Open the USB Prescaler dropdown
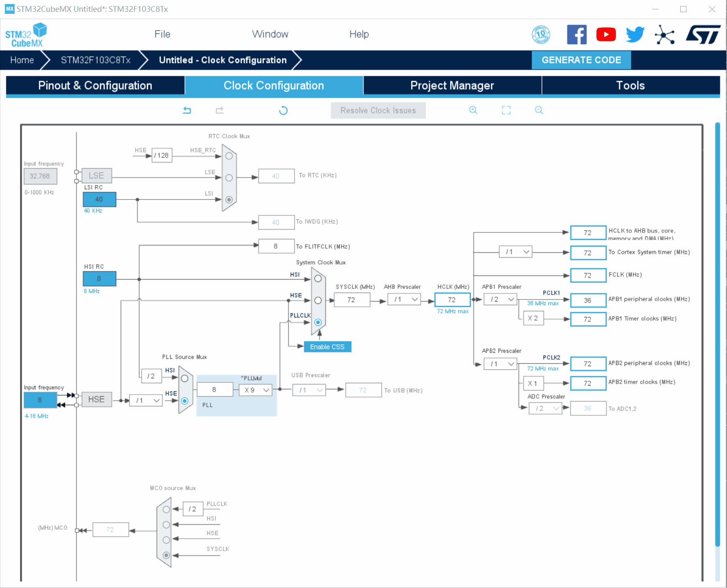 [x=309, y=390]
